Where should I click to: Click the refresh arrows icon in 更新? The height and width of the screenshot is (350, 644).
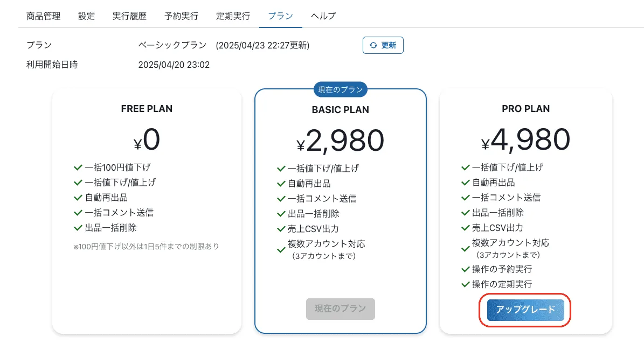(x=373, y=46)
